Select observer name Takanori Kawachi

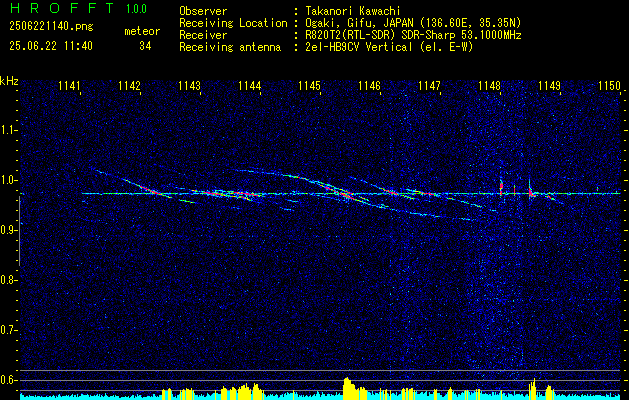tap(353, 11)
